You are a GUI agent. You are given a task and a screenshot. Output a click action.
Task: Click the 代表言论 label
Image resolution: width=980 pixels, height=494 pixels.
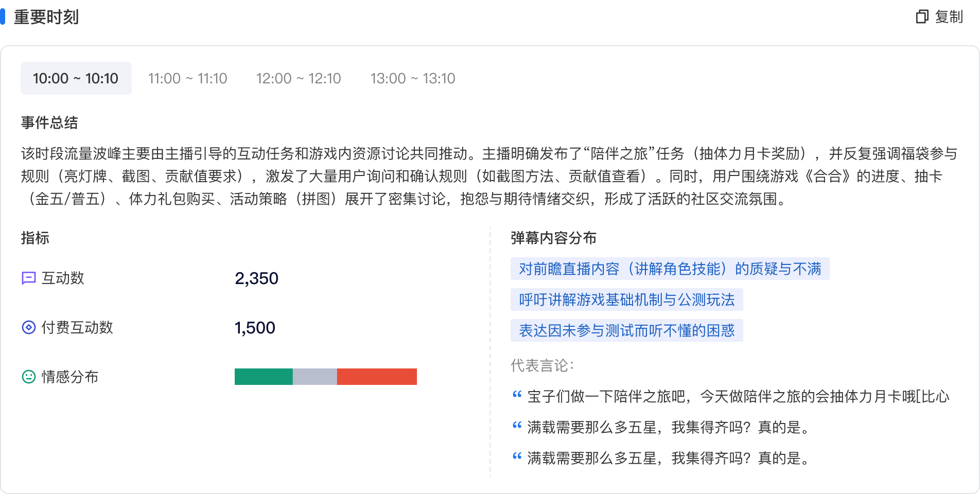(542, 365)
